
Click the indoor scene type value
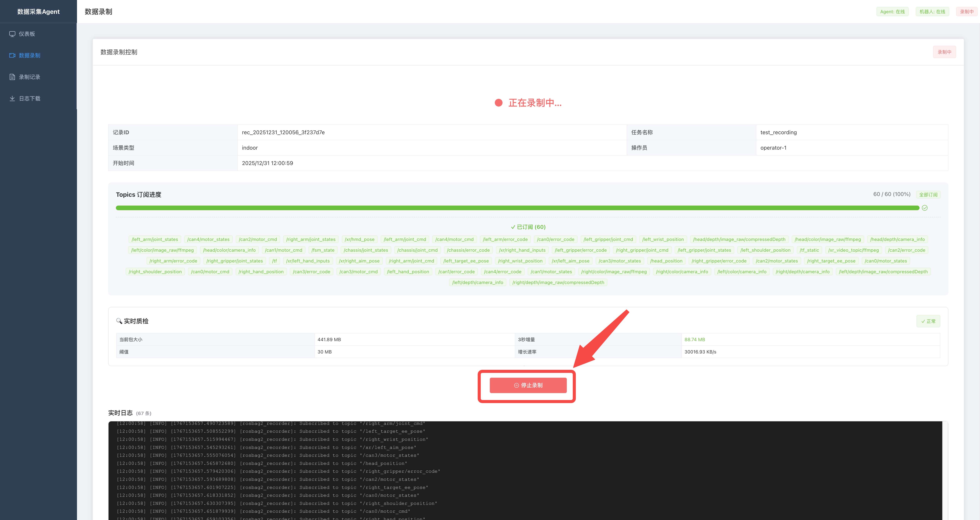250,148
